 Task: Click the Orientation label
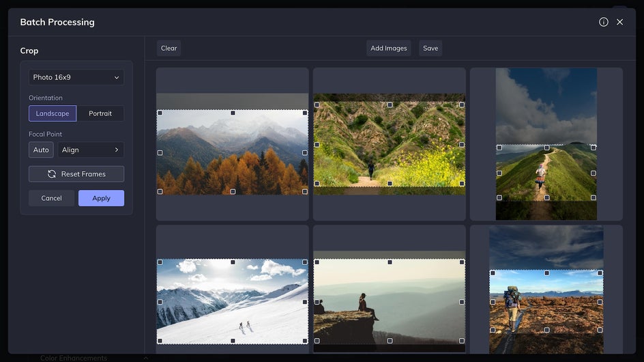(x=46, y=98)
